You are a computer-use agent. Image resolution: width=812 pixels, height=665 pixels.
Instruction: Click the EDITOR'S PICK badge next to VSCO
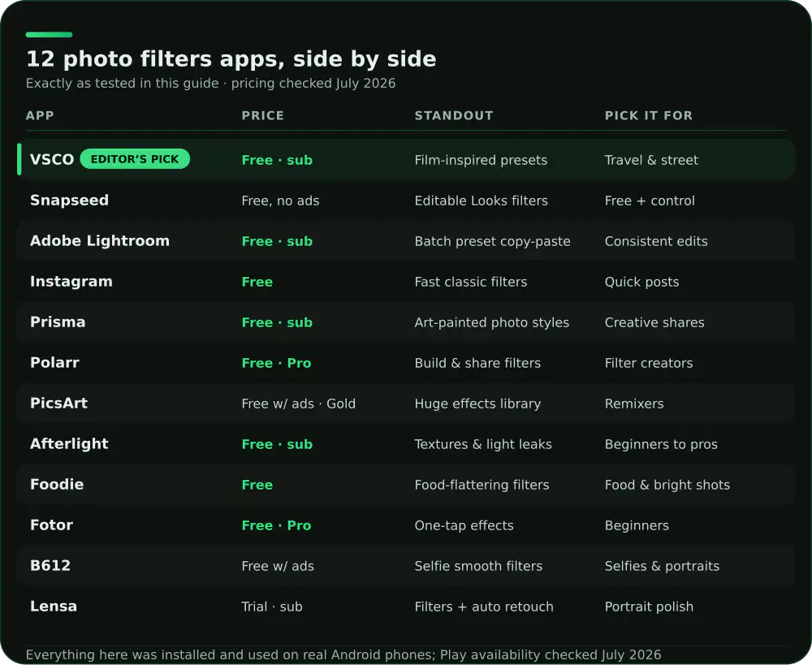pyautogui.click(x=135, y=159)
